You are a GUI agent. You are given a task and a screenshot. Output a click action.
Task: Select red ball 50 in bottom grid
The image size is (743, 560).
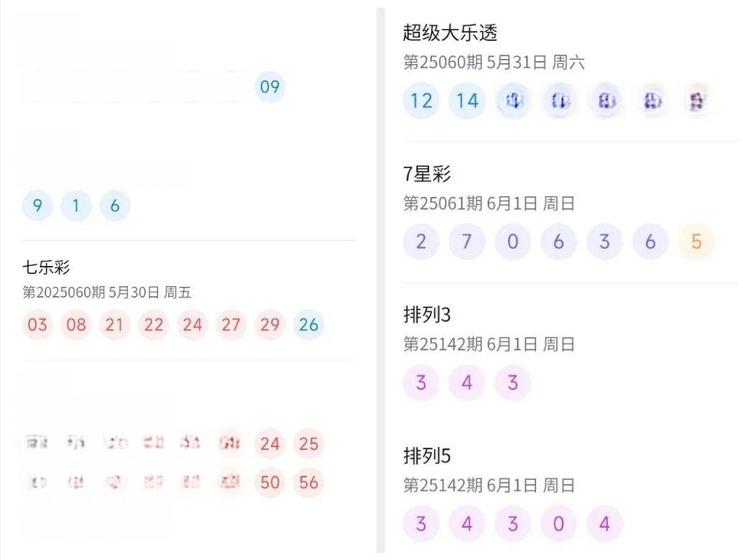[269, 482]
